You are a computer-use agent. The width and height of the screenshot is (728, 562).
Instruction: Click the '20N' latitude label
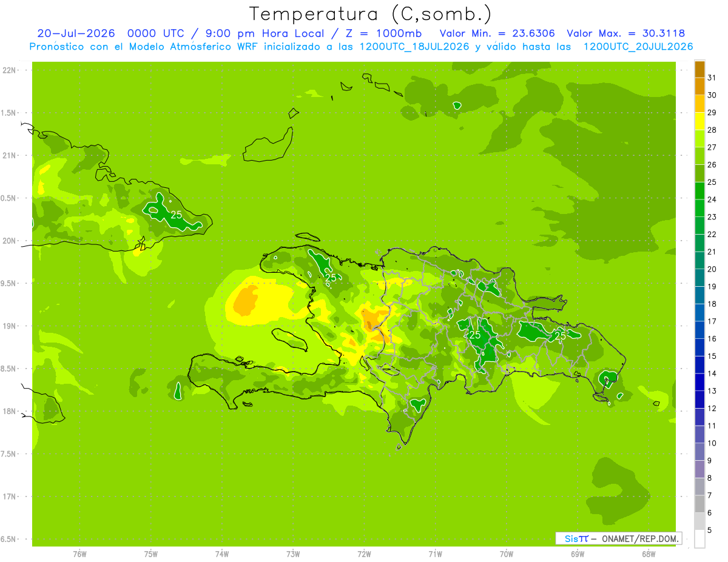(x=8, y=241)
